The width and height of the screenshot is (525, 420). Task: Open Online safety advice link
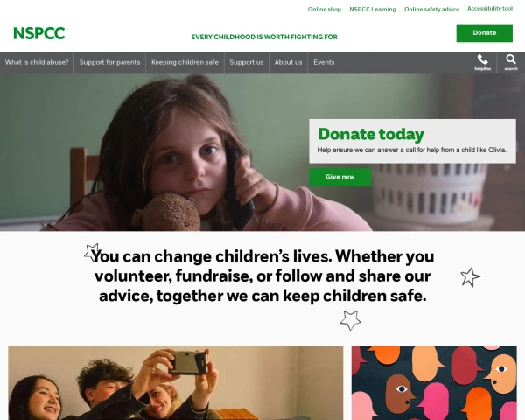click(x=431, y=9)
